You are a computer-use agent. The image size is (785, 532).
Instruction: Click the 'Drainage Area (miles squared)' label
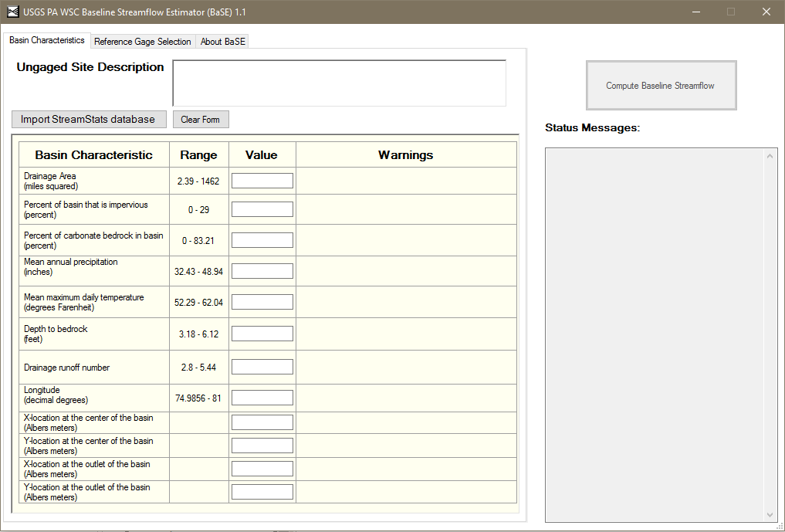(51, 181)
